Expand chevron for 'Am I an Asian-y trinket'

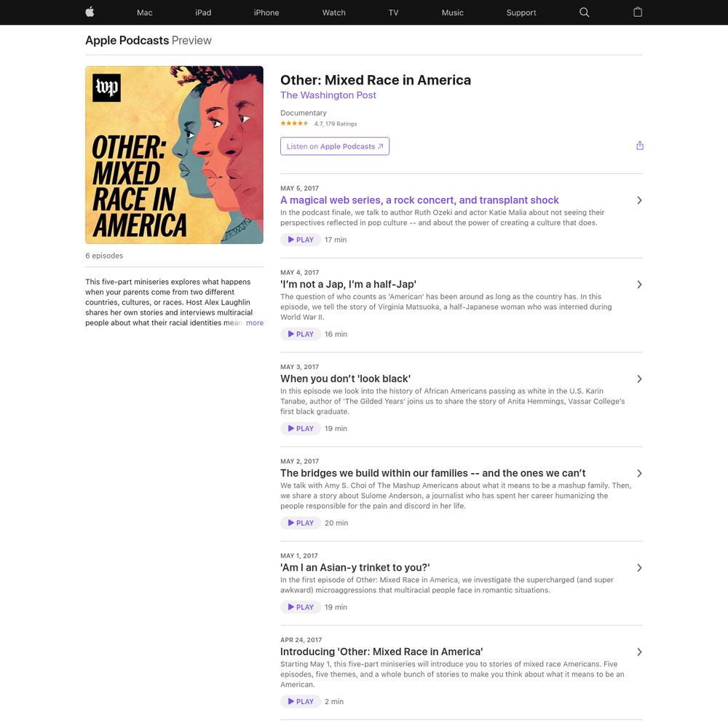(639, 568)
